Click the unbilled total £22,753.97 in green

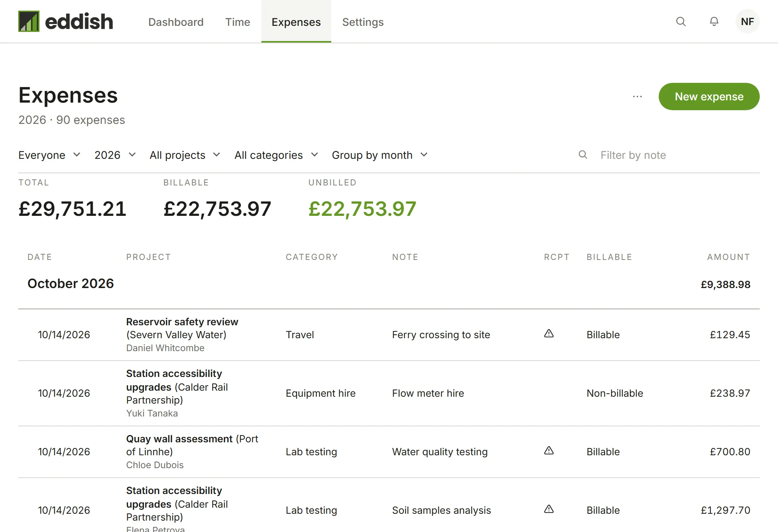point(362,209)
